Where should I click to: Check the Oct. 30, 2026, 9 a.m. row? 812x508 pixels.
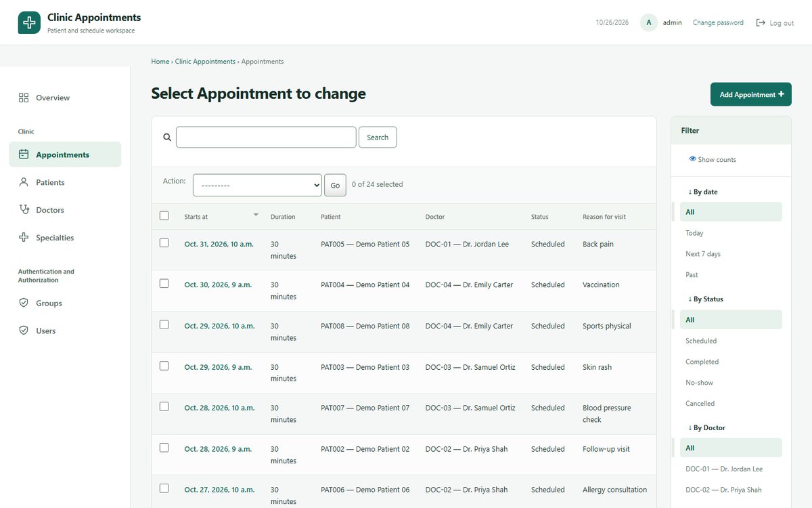(164, 283)
